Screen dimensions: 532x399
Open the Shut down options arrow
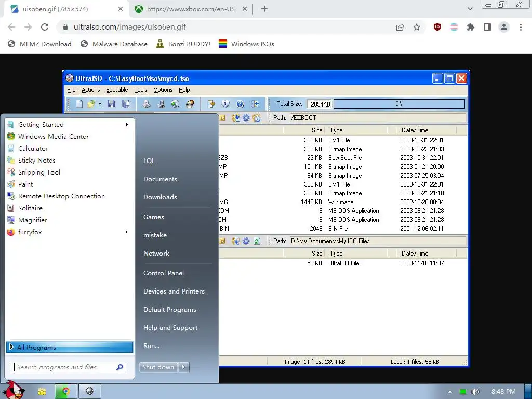pyautogui.click(x=183, y=367)
